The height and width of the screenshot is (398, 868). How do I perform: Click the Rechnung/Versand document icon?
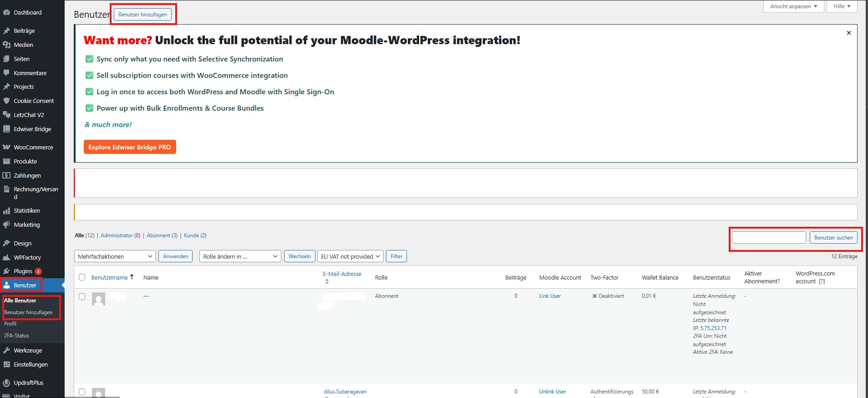pos(6,189)
